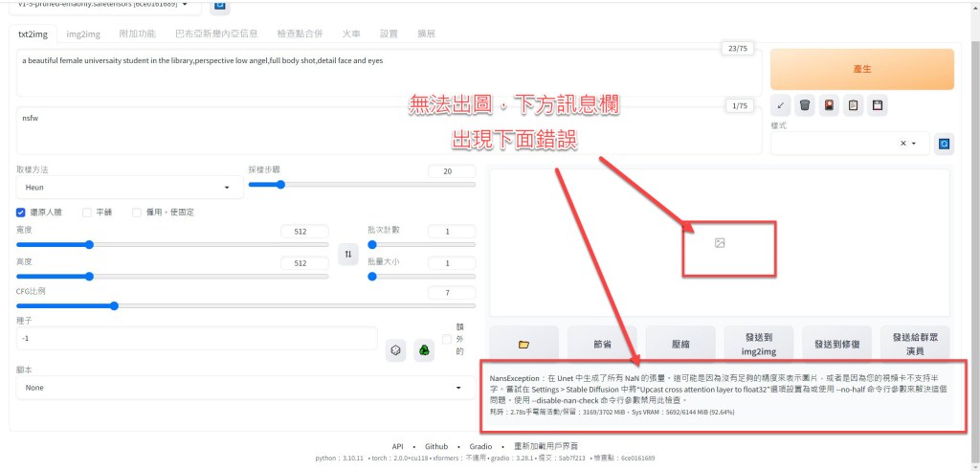Screen dimensions: 980x471
Task: Open the 樣式 styles dropdown arrow
Action: pyautogui.click(x=915, y=144)
